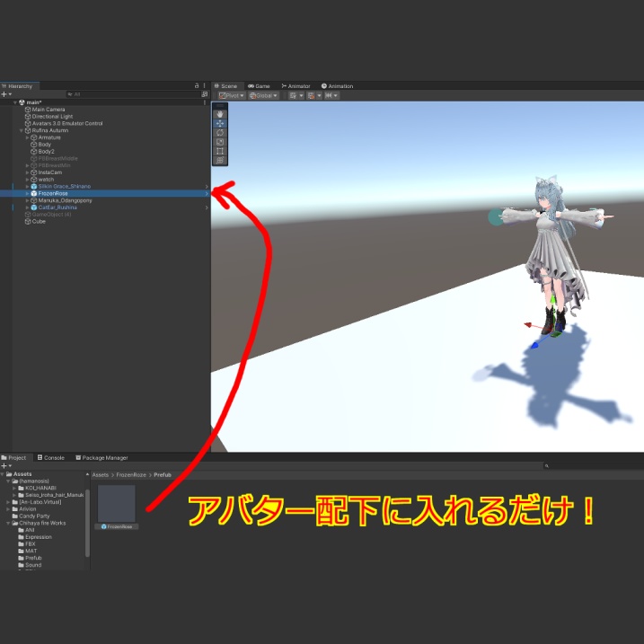
Task: Open the Global handle rotation dropdown
Action: click(263, 96)
